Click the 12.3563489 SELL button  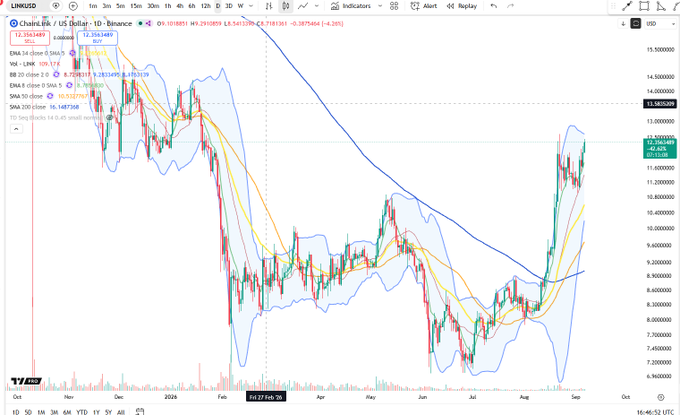(x=30, y=38)
